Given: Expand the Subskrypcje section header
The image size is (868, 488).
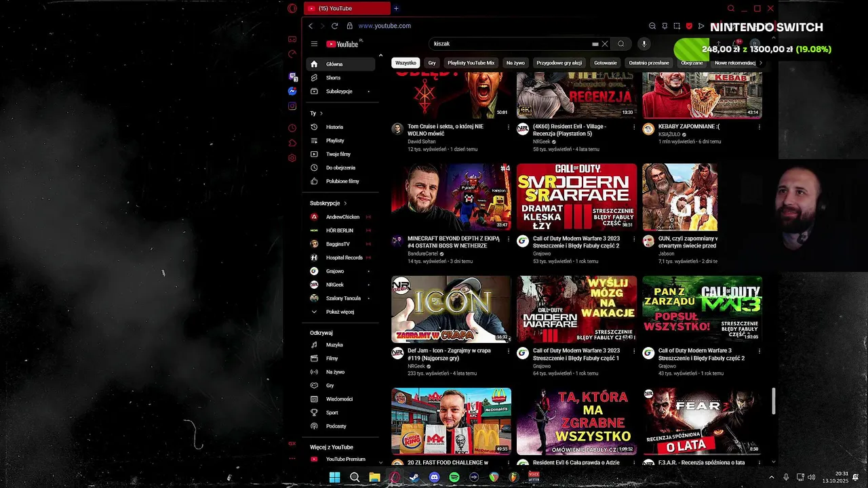Looking at the screenshot, I should (328, 203).
